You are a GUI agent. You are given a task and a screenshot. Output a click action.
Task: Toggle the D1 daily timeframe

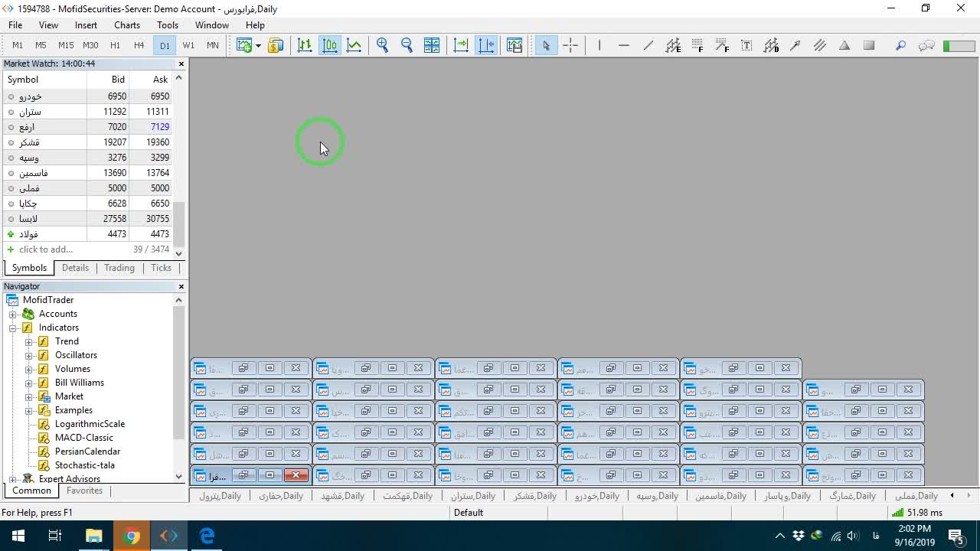click(x=165, y=45)
